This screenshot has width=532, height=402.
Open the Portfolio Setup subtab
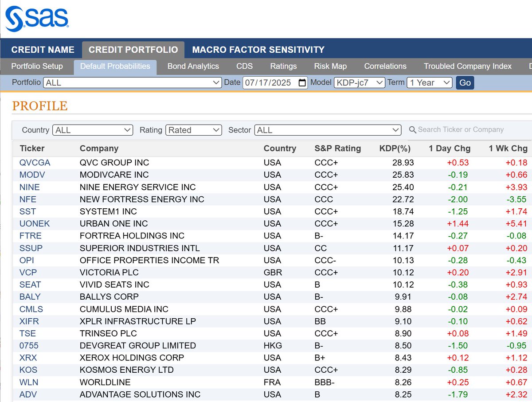pyautogui.click(x=37, y=66)
